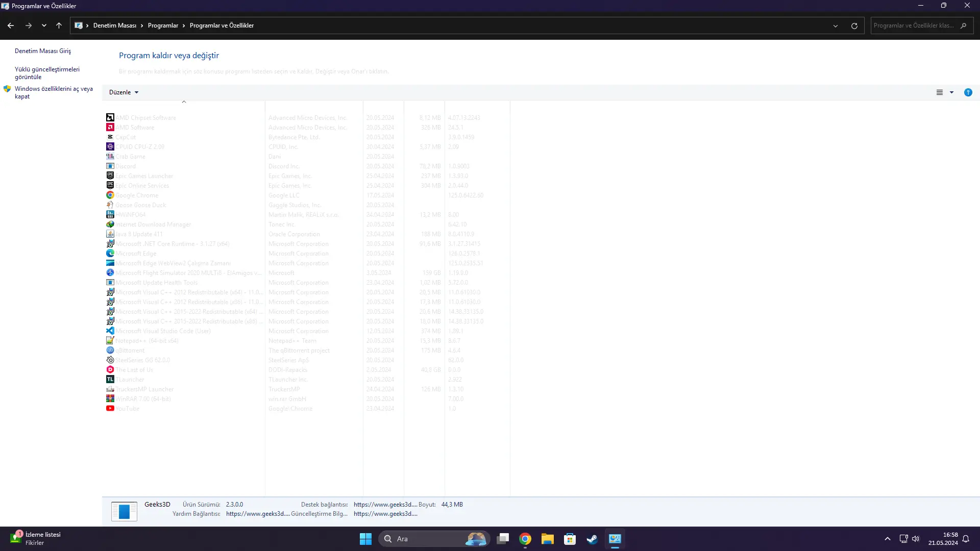Viewport: 980px width, 551px height.
Task: Show hidden system tray icons
Action: pyautogui.click(x=888, y=539)
